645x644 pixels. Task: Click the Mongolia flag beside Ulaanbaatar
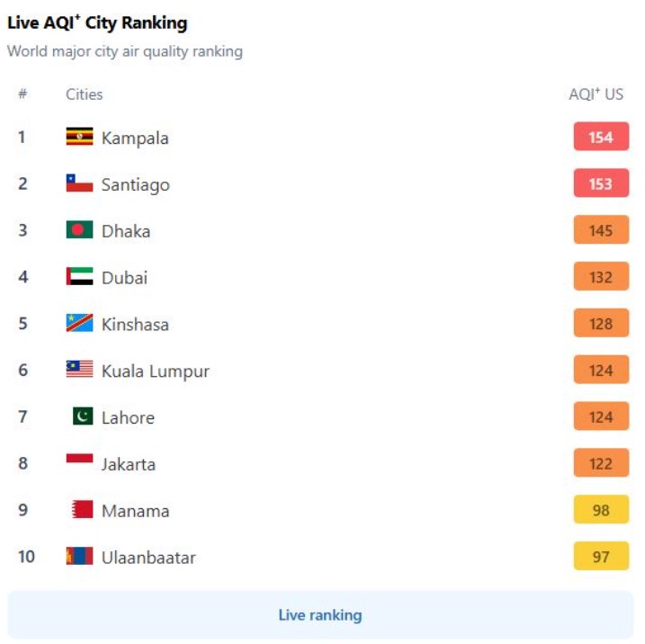(79, 556)
